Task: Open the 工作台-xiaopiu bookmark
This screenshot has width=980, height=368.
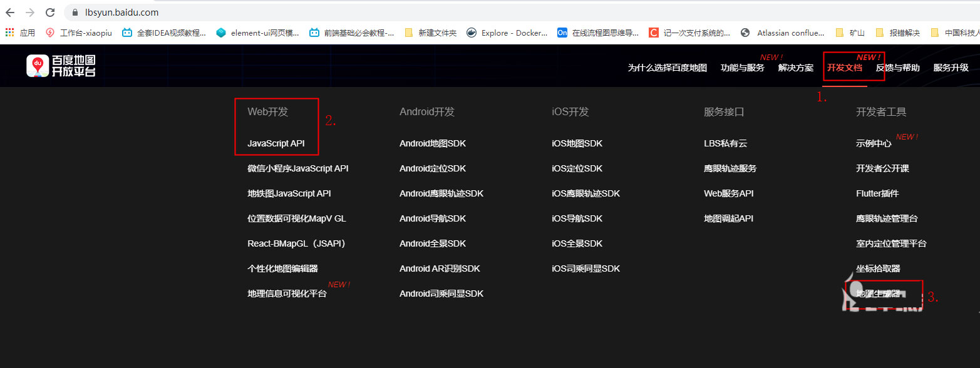Action: click(x=79, y=33)
